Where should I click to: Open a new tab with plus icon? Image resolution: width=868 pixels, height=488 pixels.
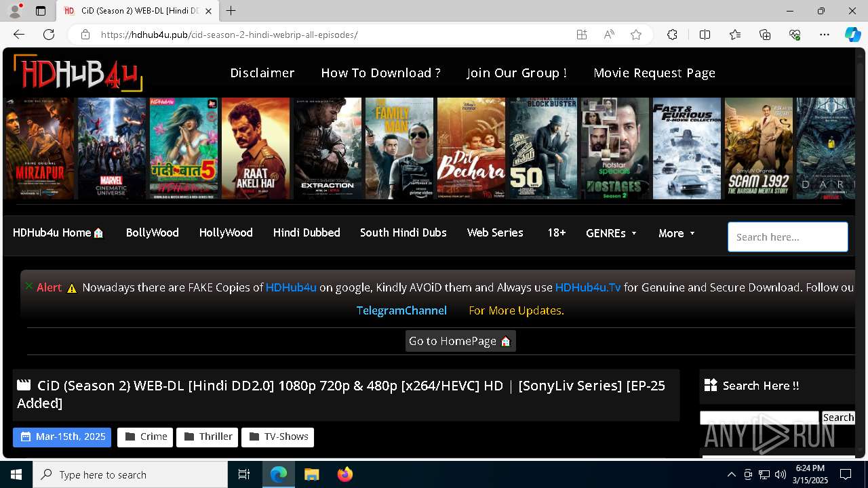click(x=231, y=11)
